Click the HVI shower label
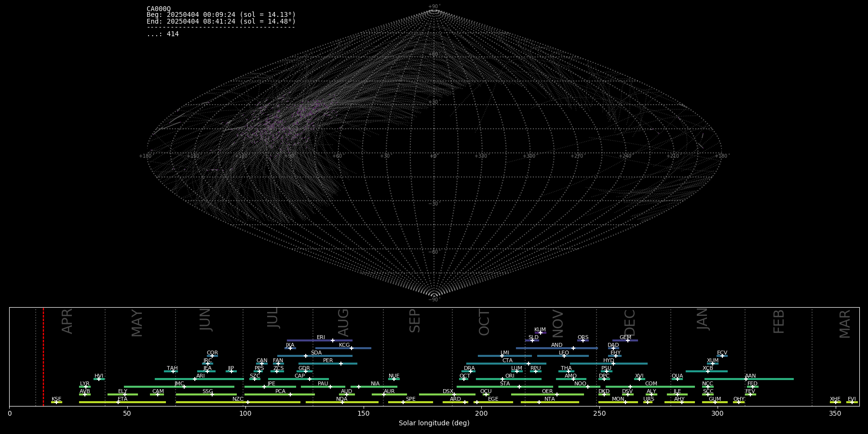Viewport: 868px width, 434px height. (99, 376)
